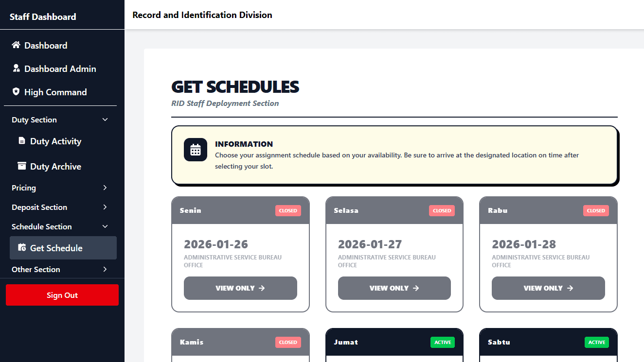
Task: Collapse the Schedule Section chevron
Action: [x=105, y=226]
